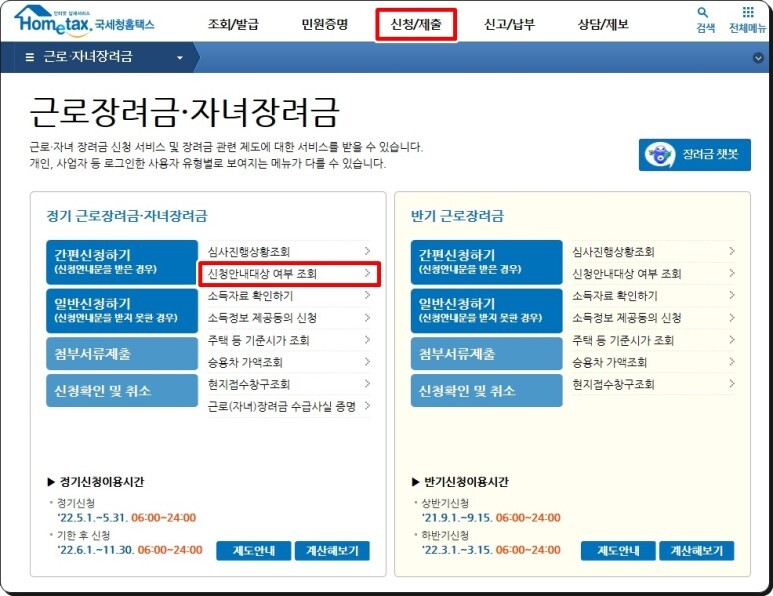Open 소득자료 확인하기 in 반기 panel
Viewport: 773px width, 596px height.
click(x=654, y=296)
